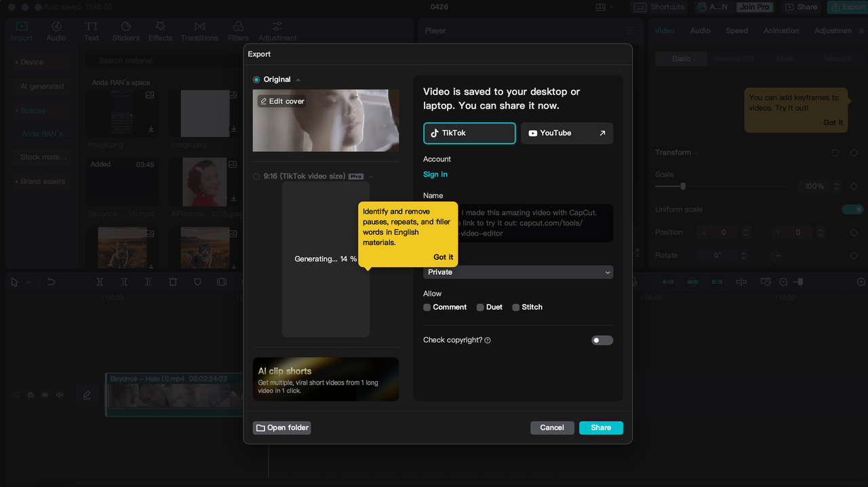Collapse the Original section arrow
Viewport: 868px width, 487px height.
298,80
